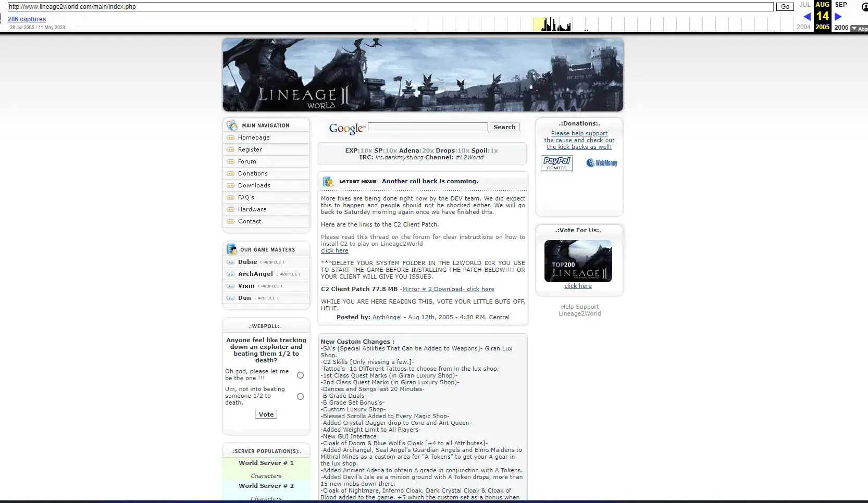Select 'Oh god, please let me' poll option
868x503 pixels.
(300, 375)
